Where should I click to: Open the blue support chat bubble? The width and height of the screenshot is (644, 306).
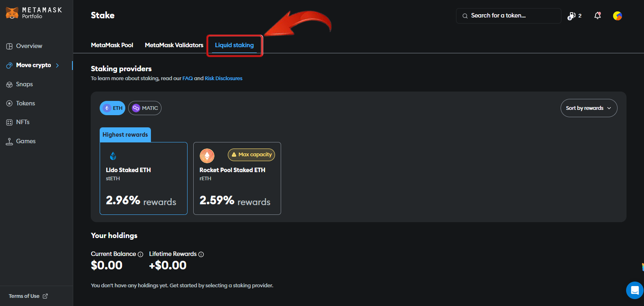click(x=635, y=291)
